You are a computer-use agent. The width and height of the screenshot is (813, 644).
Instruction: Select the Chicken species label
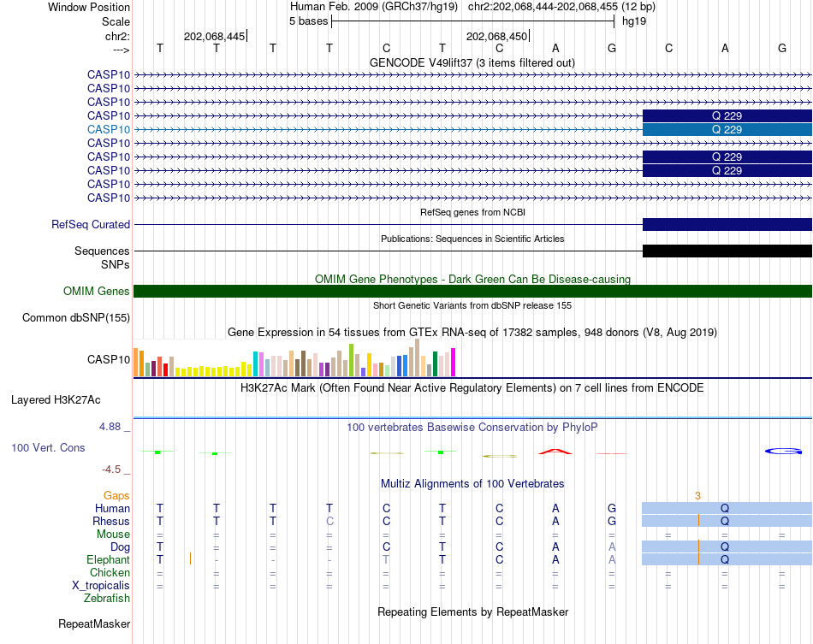[x=110, y=572]
